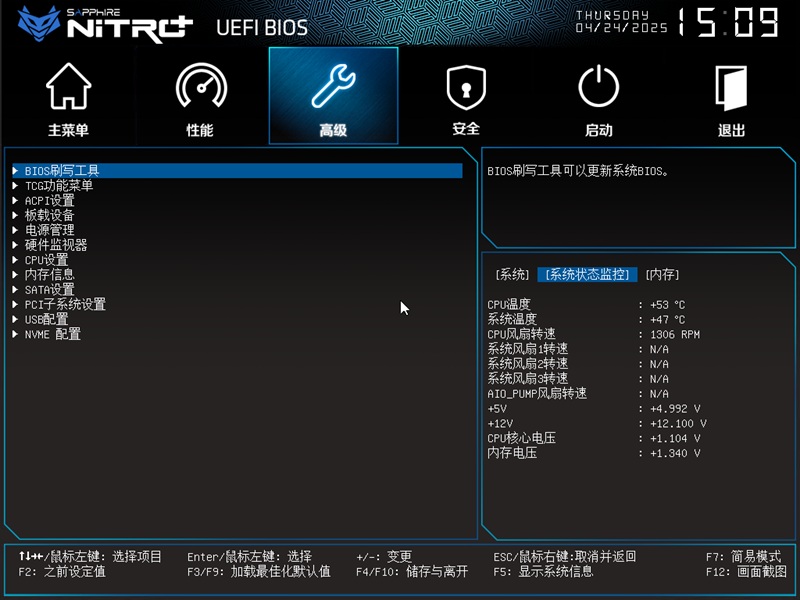Viewport: 800px width, 600px height.
Task: Open 硬件监视器 submenu
Action: pos(56,245)
